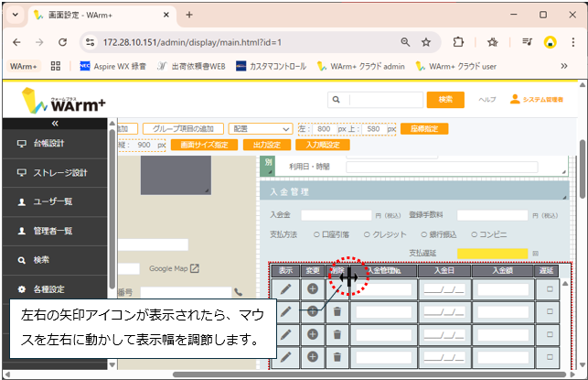
Task: Bookmark this page with the star icon
Action: 426,42
